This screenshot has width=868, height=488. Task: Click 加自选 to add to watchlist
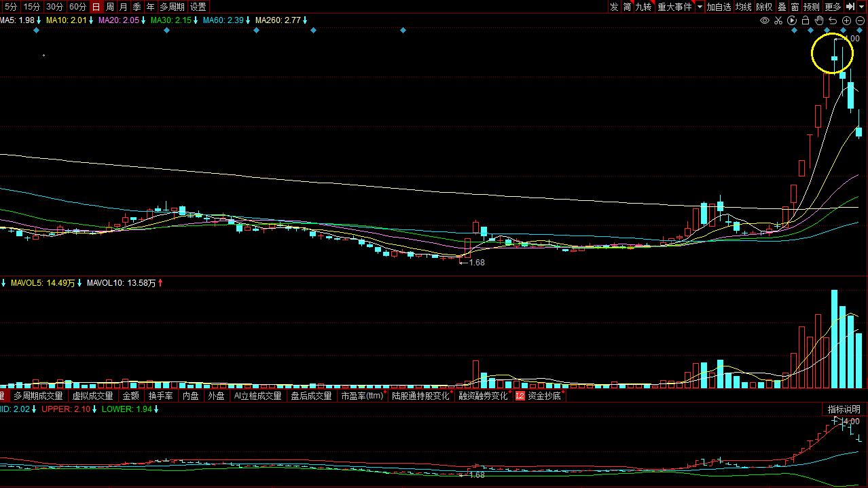pos(719,7)
